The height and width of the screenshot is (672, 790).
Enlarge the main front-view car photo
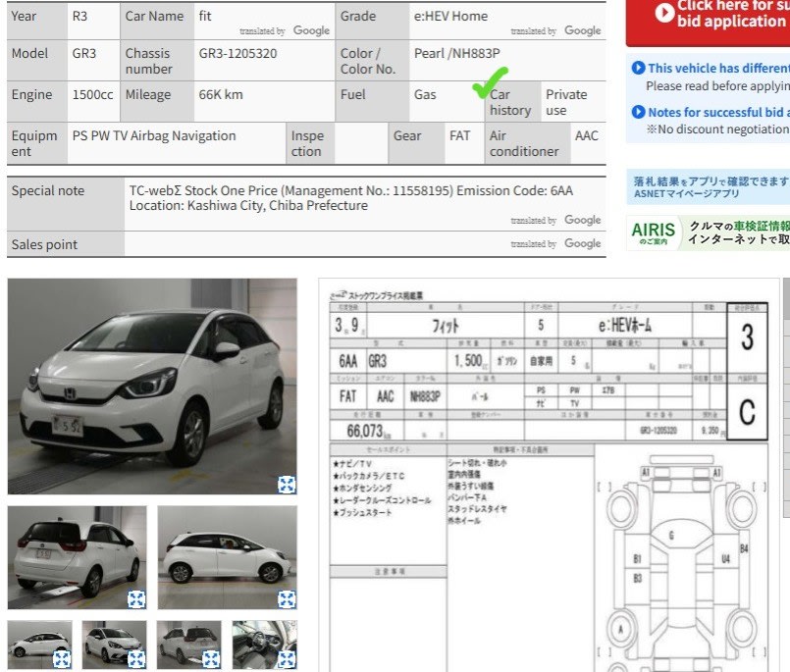pyautogui.click(x=287, y=485)
